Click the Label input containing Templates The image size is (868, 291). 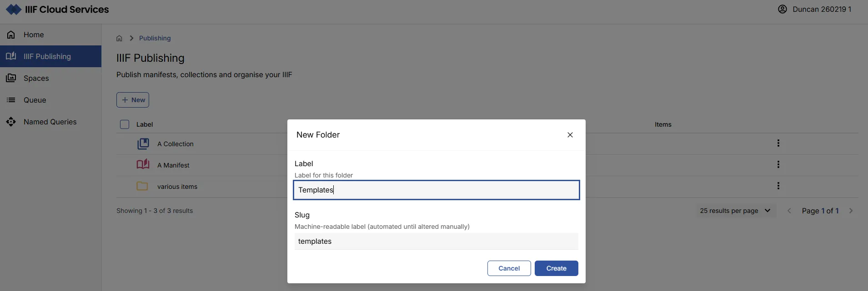point(437,190)
